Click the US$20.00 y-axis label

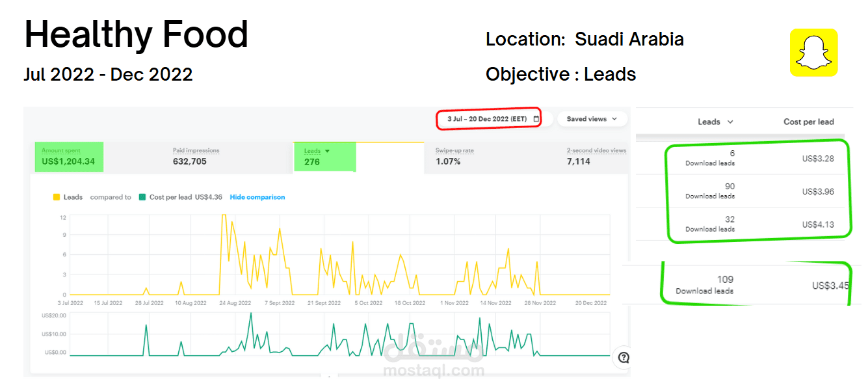[x=55, y=316]
